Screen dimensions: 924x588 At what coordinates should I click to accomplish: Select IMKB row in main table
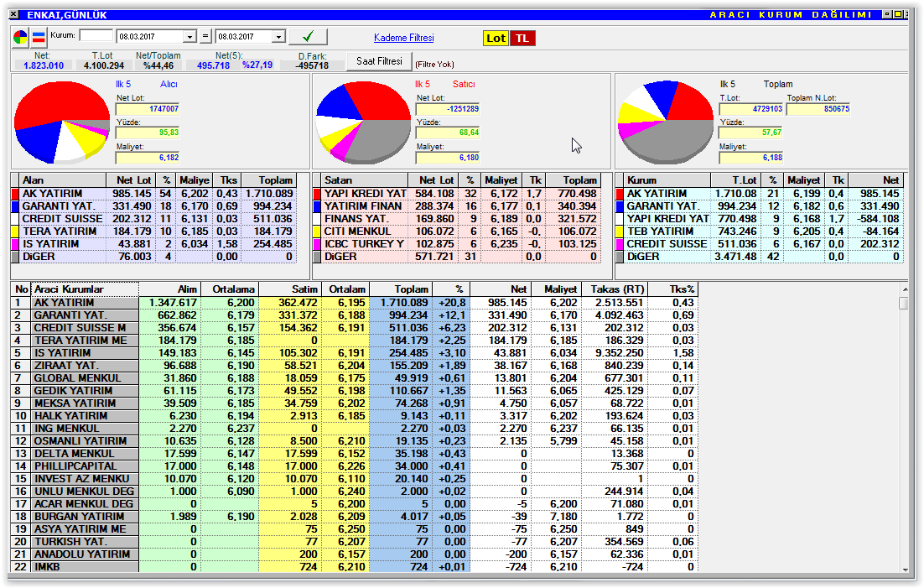[354, 567]
